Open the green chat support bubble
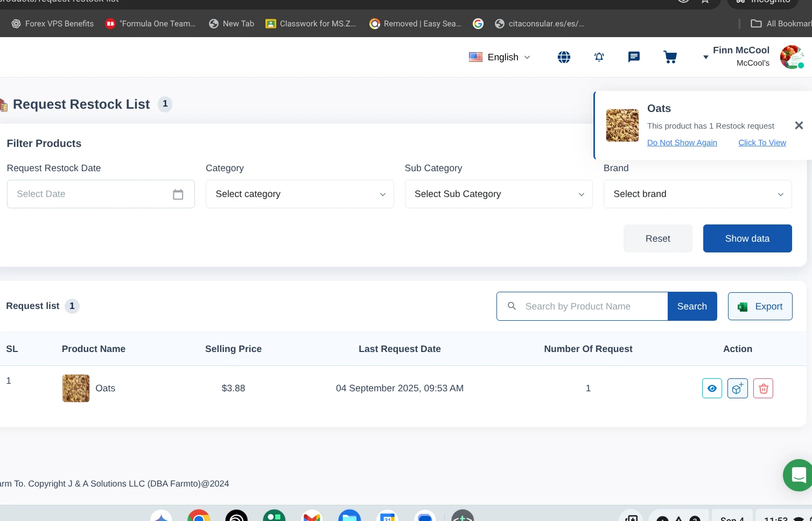The width and height of the screenshot is (812, 521). (x=798, y=475)
